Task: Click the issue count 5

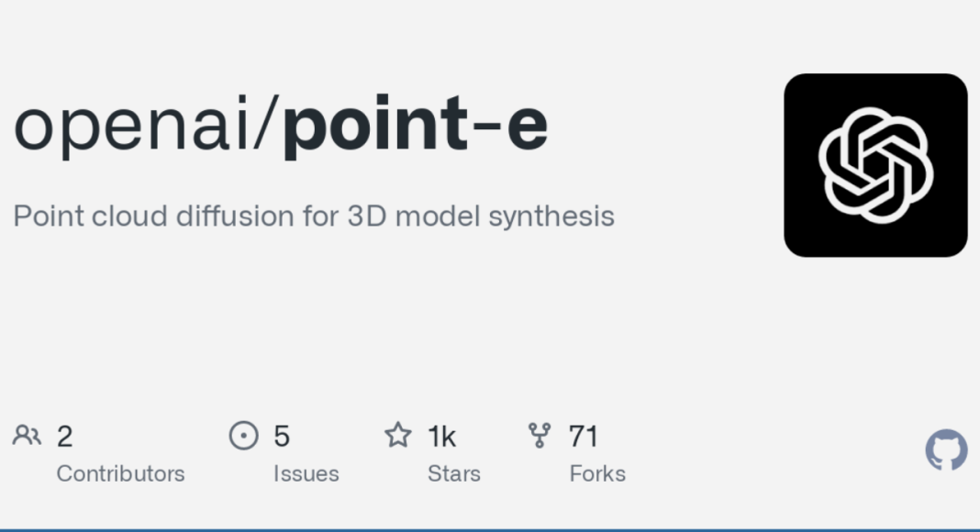Action: (282, 436)
